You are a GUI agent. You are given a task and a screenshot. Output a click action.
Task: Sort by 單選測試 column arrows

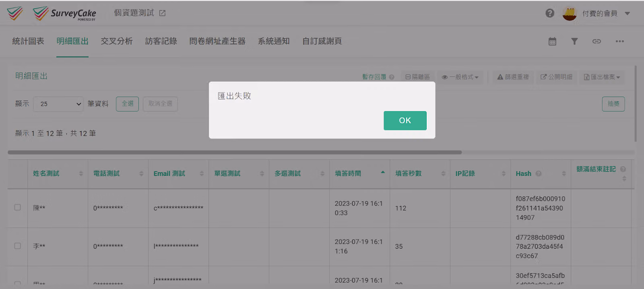pos(262,173)
